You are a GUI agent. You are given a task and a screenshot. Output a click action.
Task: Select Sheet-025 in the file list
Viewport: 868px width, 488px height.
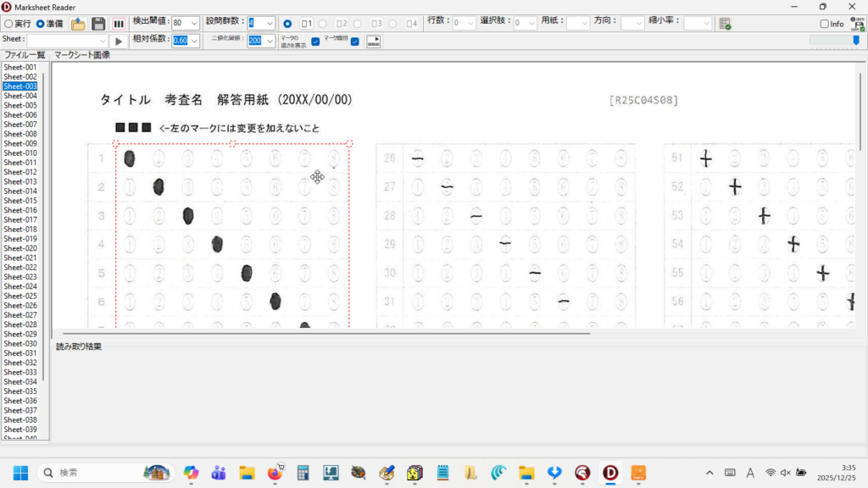(x=20, y=296)
